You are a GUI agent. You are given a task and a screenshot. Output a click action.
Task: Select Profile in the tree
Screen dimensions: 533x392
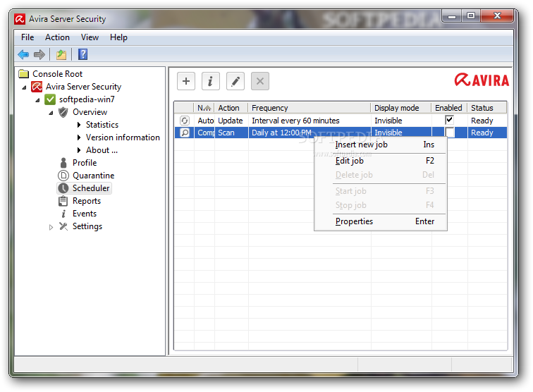point(85,163)
